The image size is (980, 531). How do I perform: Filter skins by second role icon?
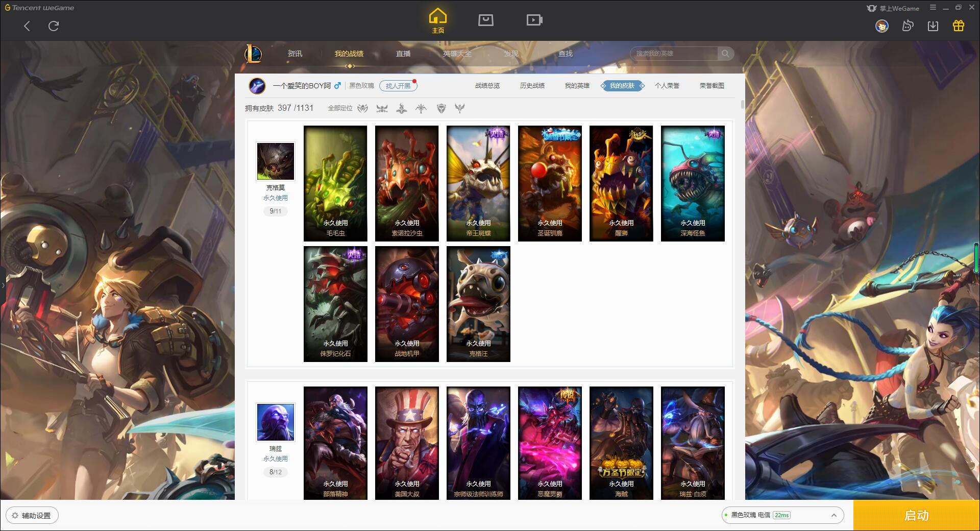382,108
